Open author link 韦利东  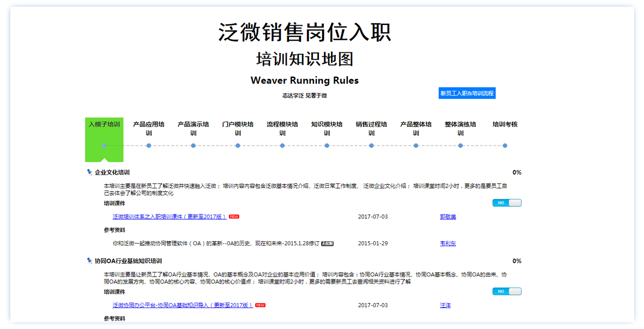click(x=448, y=244)
